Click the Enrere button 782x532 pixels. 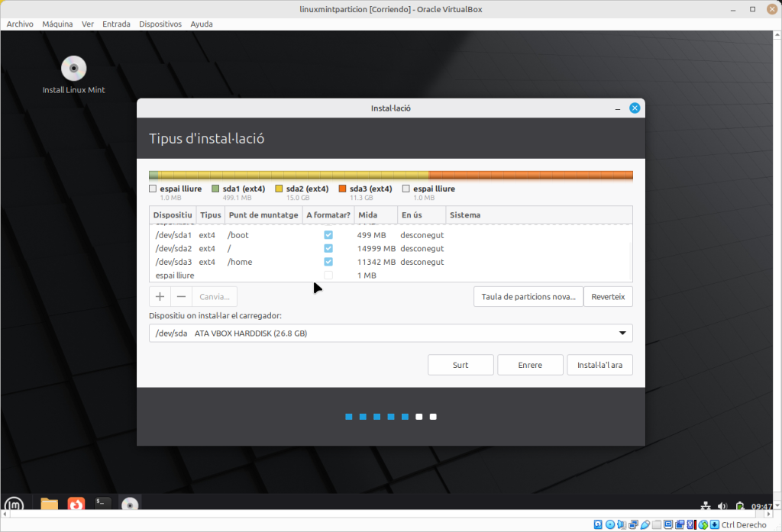pyautogui.click(x=530, y=365)
